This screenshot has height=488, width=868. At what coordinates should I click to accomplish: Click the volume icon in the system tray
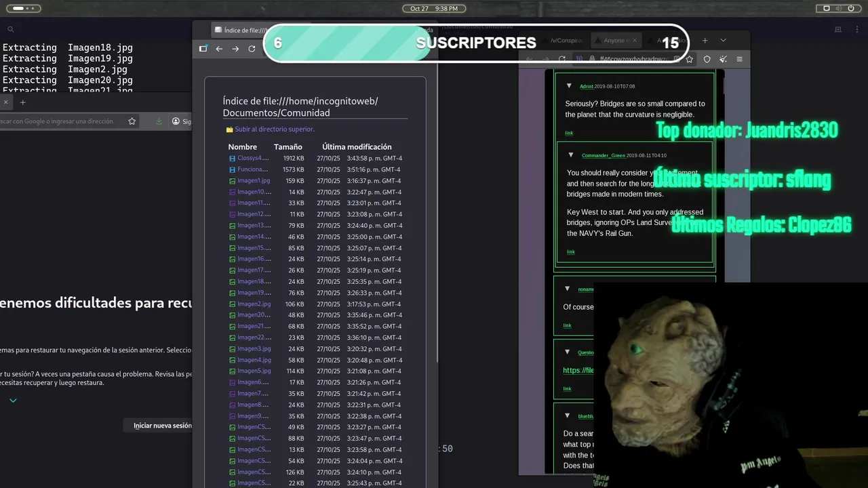click(839, 8)
